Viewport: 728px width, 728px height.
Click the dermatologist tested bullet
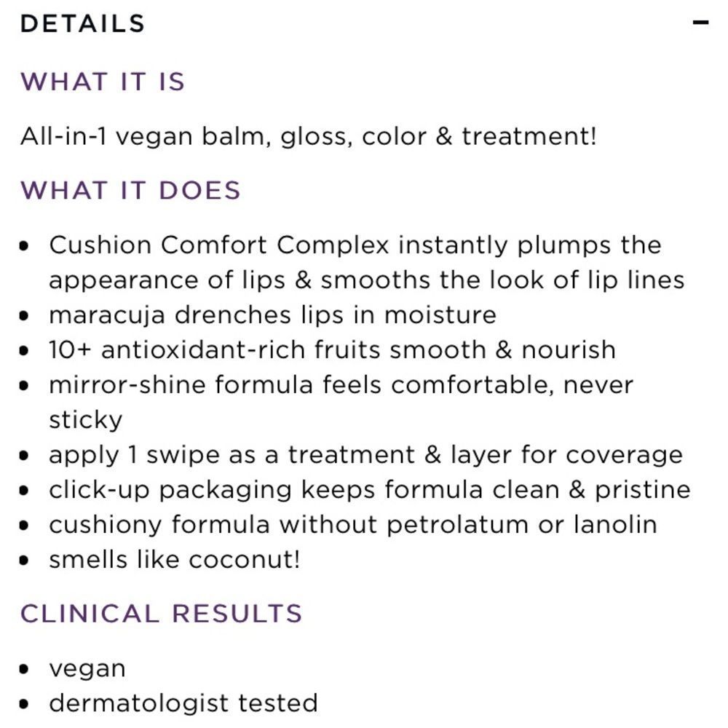point(183,703)
